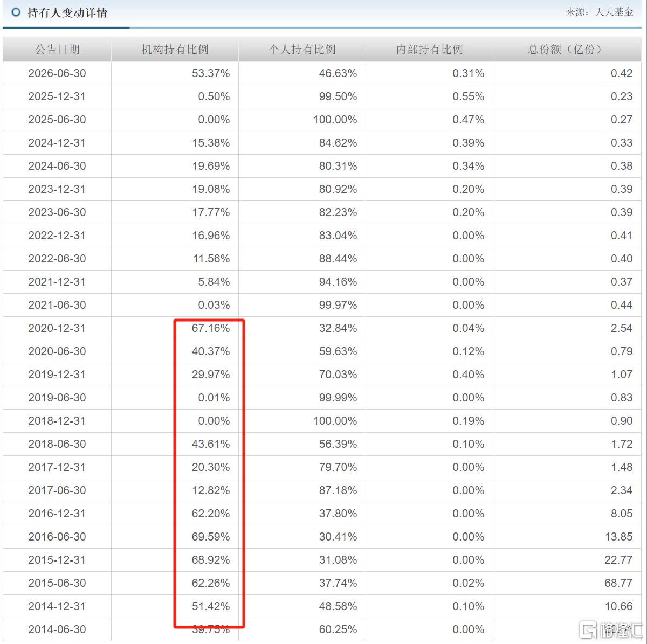Select the 67.16% institutional holding cell
Viewport: 647px width, 644px height.
[211, 328]
